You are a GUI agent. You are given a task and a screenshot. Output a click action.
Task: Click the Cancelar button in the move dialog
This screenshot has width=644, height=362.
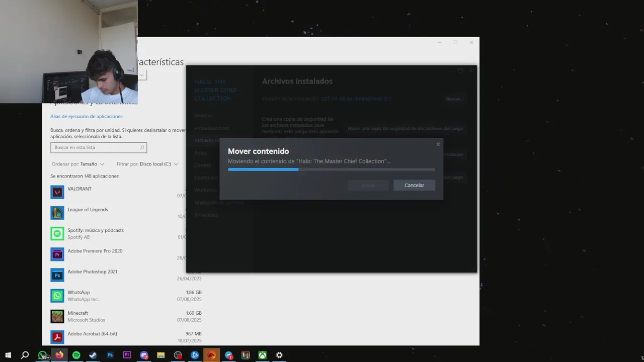[414, 185]
